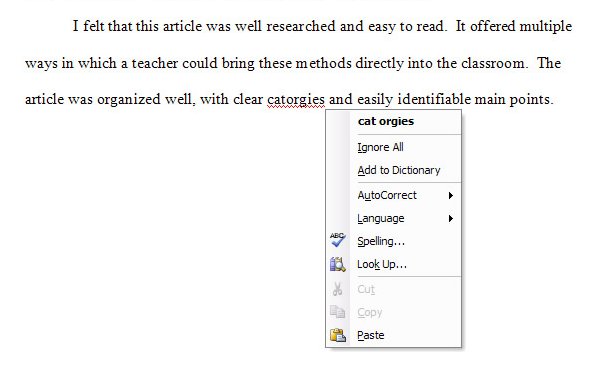Click the ABC checkmark Spelling icon
Screen dimensions: 603x381
click(338, 240)
